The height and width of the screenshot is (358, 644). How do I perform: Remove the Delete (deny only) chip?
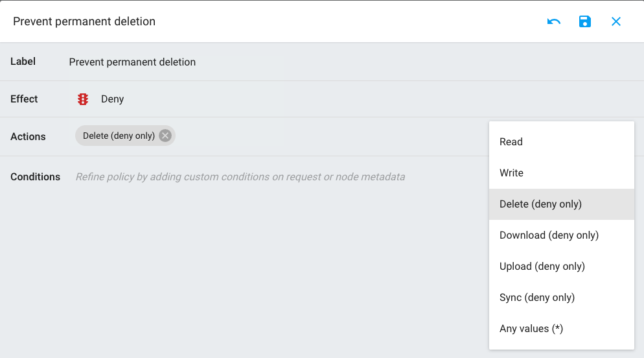point(165,136)
